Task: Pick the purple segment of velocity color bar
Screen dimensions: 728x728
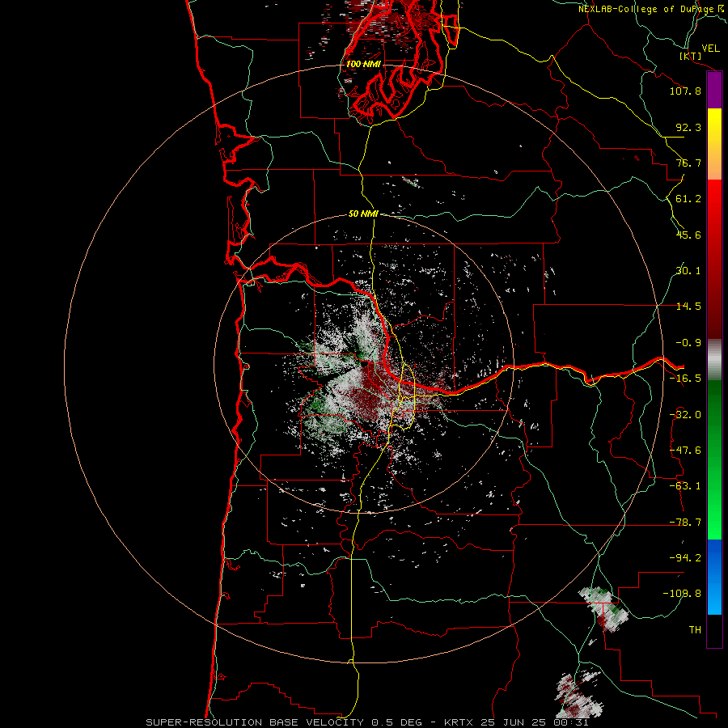Action: coord(714,90)
